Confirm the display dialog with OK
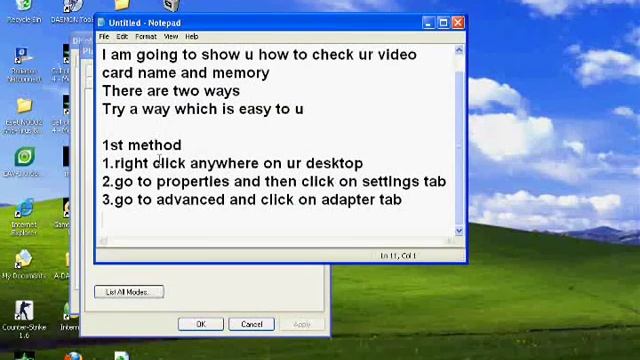640x360 pixels. (201, 324)
